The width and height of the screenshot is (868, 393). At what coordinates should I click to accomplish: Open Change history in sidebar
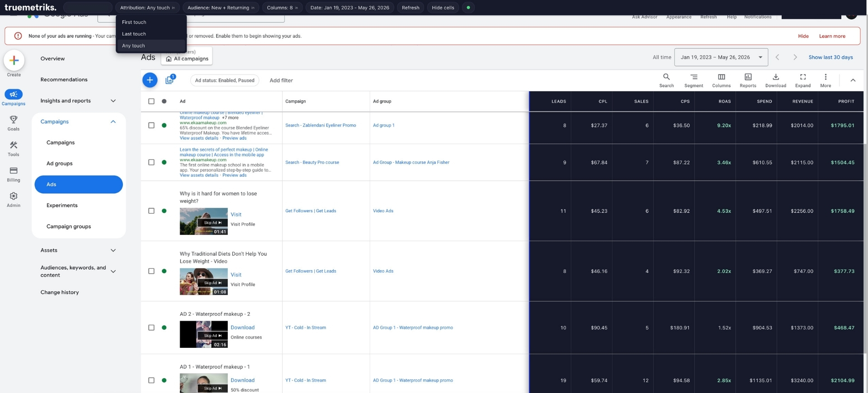[60, 292]
